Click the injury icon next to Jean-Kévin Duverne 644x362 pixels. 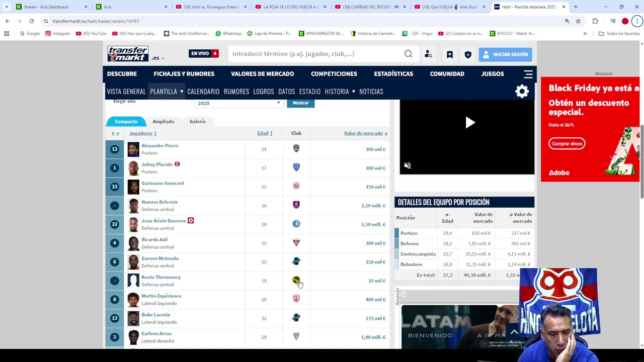pyautogui.click(x=191, y=220)
